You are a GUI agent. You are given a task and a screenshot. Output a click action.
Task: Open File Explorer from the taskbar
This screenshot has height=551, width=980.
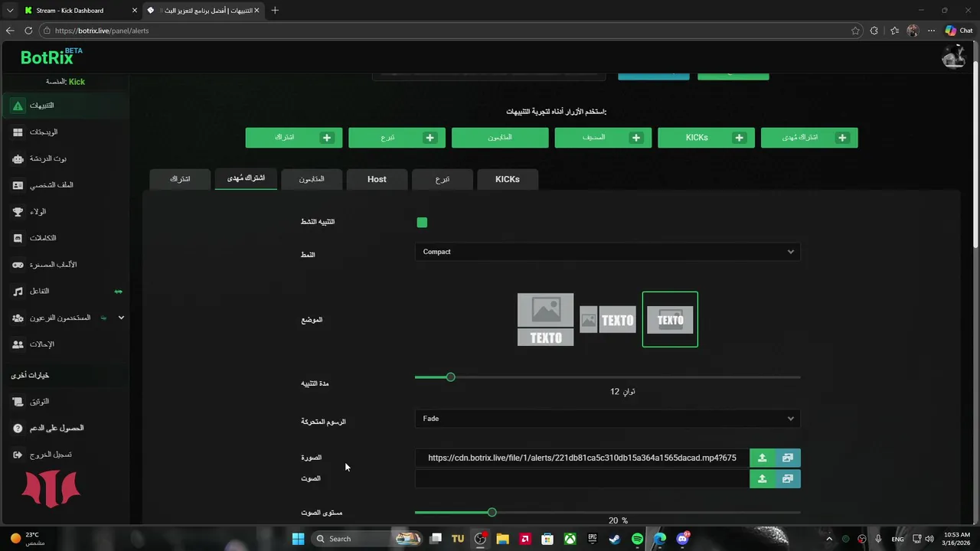pos(502,539)
